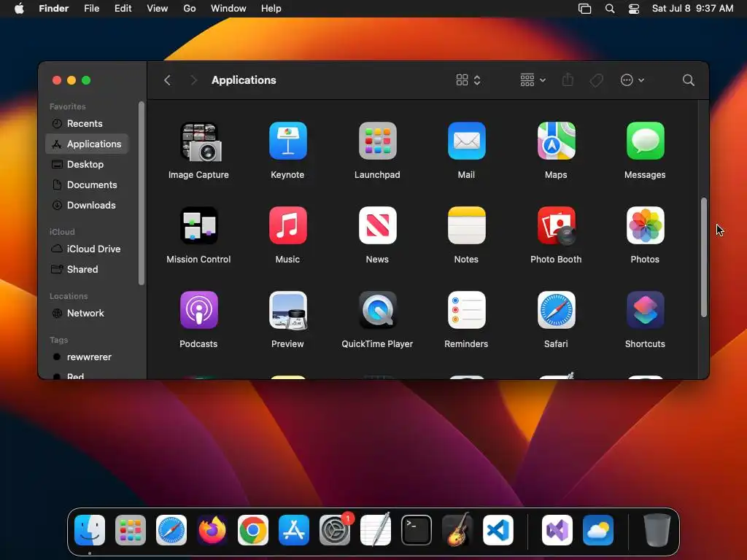Image resolution: width=747 pixels, height=560 pixels.
Task: Click the sidebar vertical scrollbar
Action: (141, 192)
